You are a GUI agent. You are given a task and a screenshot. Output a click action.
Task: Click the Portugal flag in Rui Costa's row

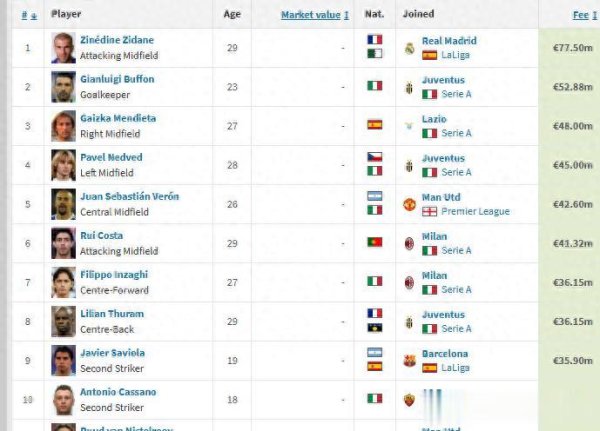click(375, 243)
